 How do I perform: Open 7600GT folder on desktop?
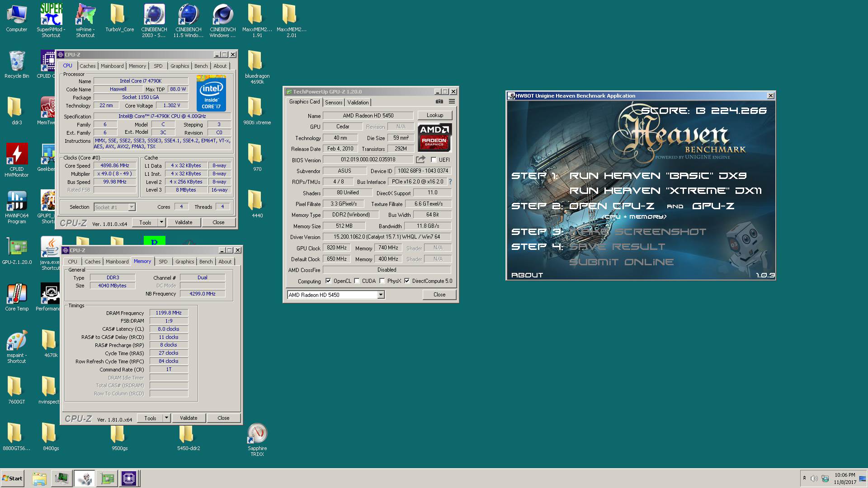tap(17, 390)
